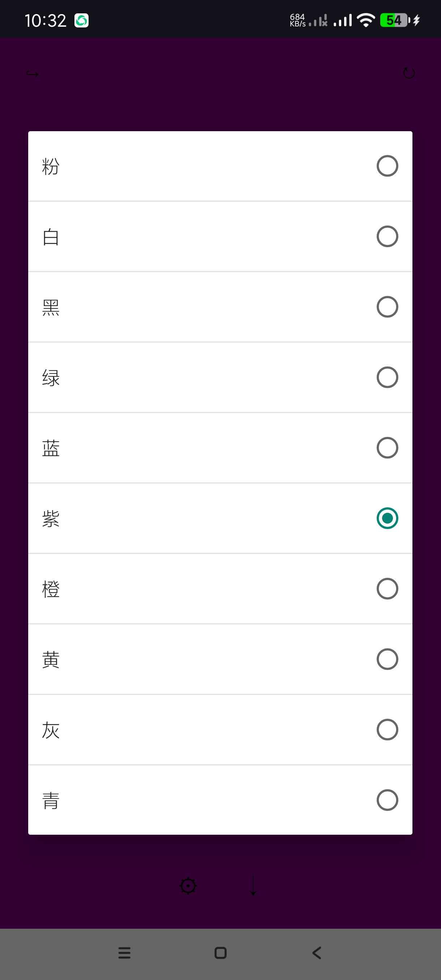
Task: Tap the battery indicator showing 54
Action: coord(395,20)
